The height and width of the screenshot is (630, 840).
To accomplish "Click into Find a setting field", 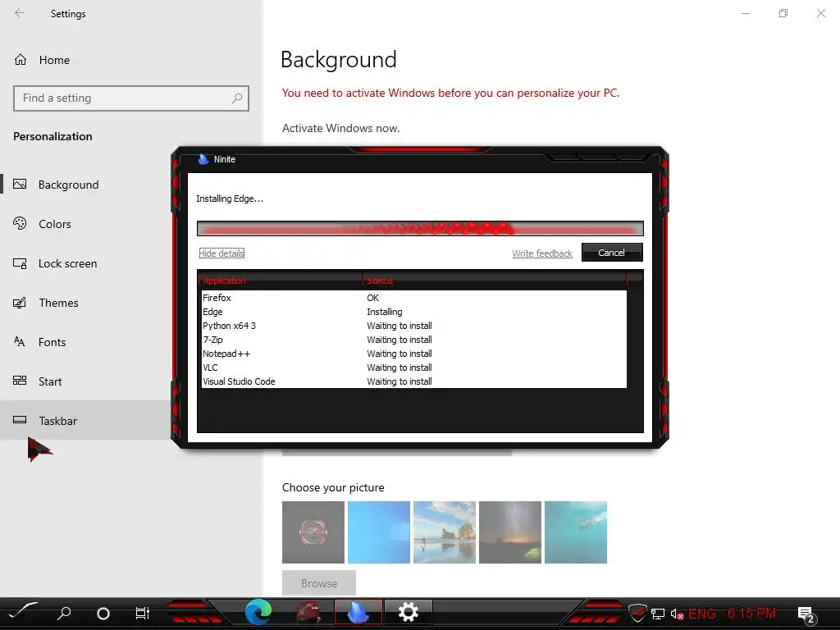I will coord(131,98).
